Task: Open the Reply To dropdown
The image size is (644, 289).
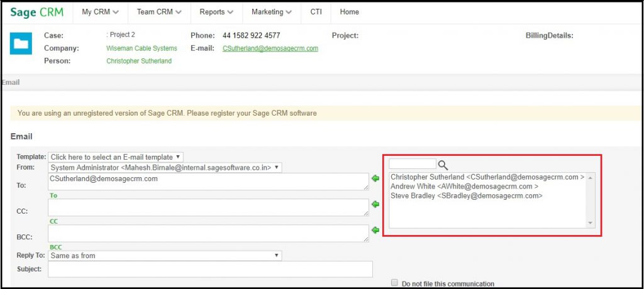Action: 165,256
